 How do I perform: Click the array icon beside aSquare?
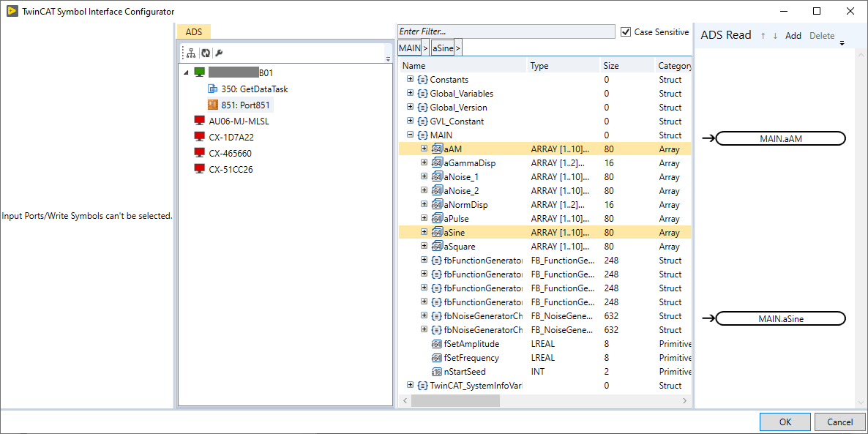click(x=437, y=247)
